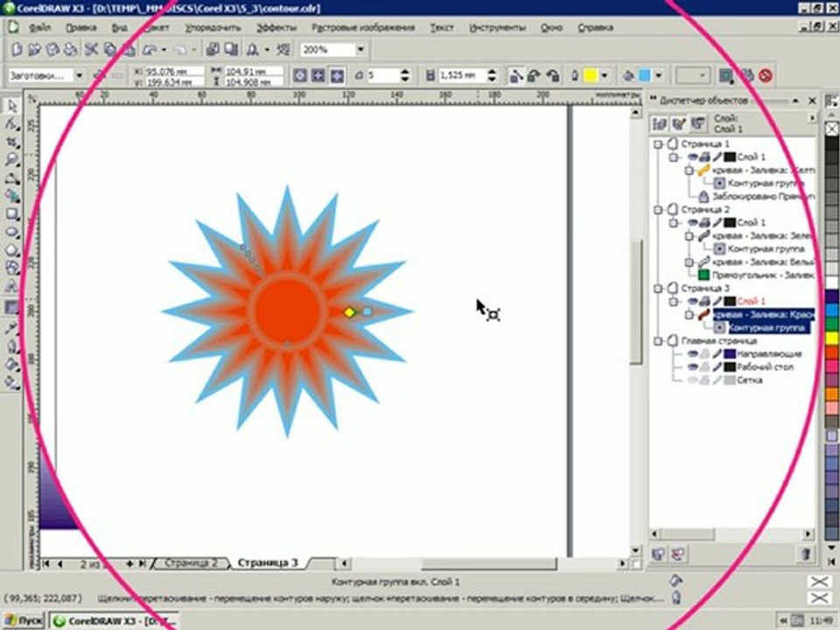The height and width of the screenshot is (630, 840).
Task: Open the blue fill color dropdown arrow
Action: tap(658, 75)
